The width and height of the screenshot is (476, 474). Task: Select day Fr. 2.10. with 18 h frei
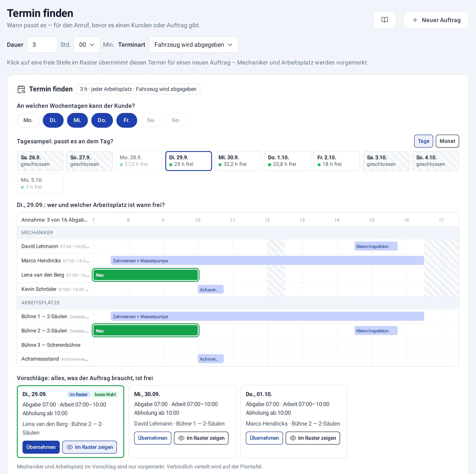[337, 161]
